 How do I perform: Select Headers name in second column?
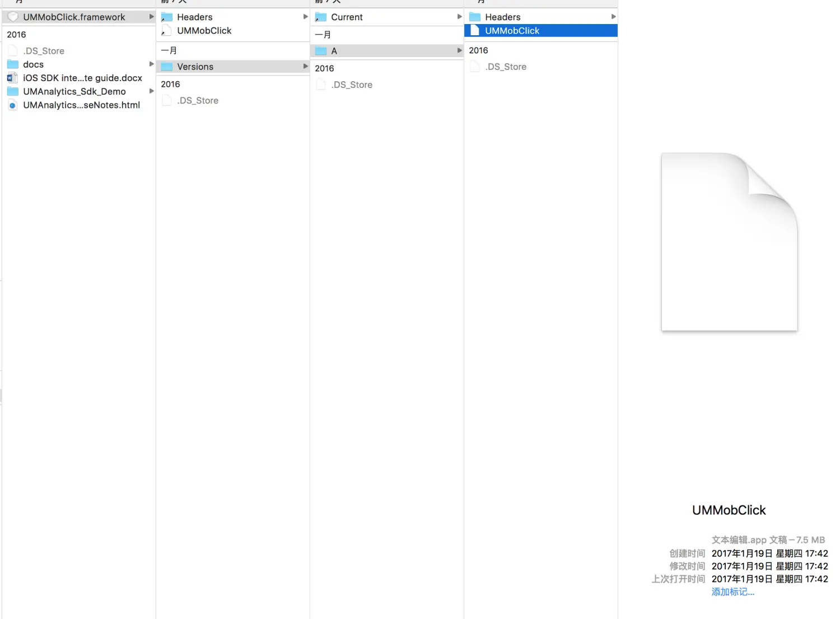click(x=195, y=17)
